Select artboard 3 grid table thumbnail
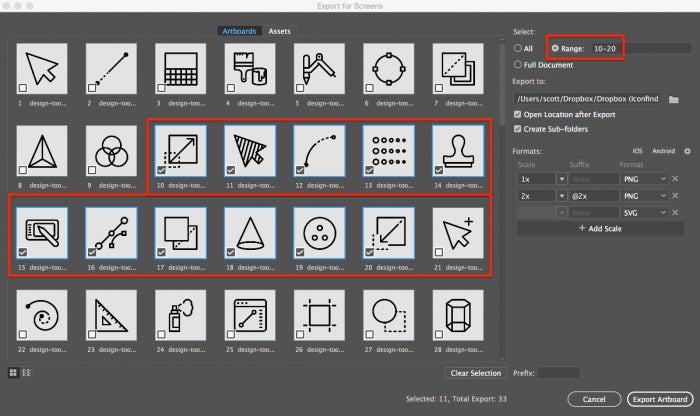This screenshot has height=416, width=700. [x=181, y=69]
